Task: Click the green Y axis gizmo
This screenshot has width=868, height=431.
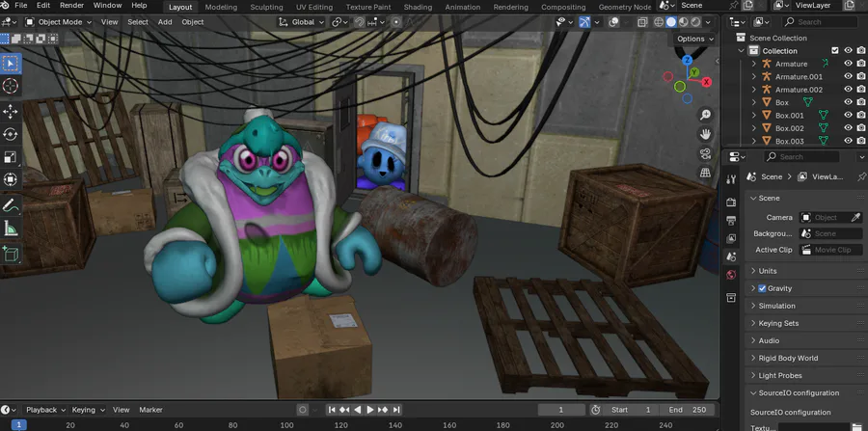Action: coord(694,72)
